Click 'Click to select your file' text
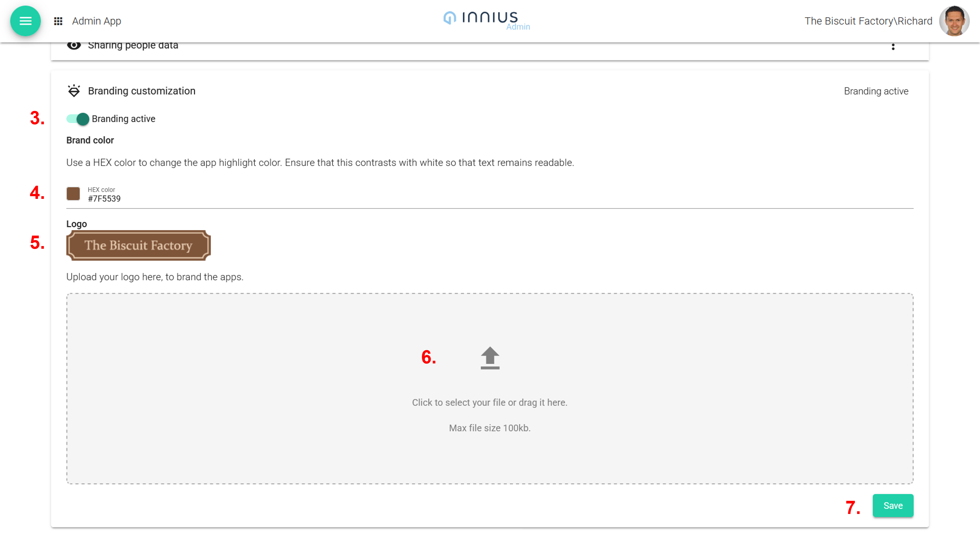The width and height of the screenshot is (980, 534). click(x=489, y=402)
